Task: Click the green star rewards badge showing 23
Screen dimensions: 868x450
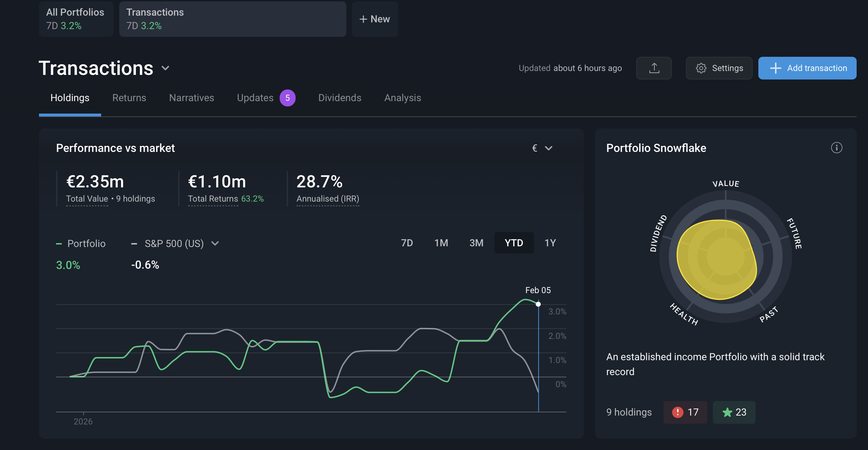Action: [x=734, y=412]
